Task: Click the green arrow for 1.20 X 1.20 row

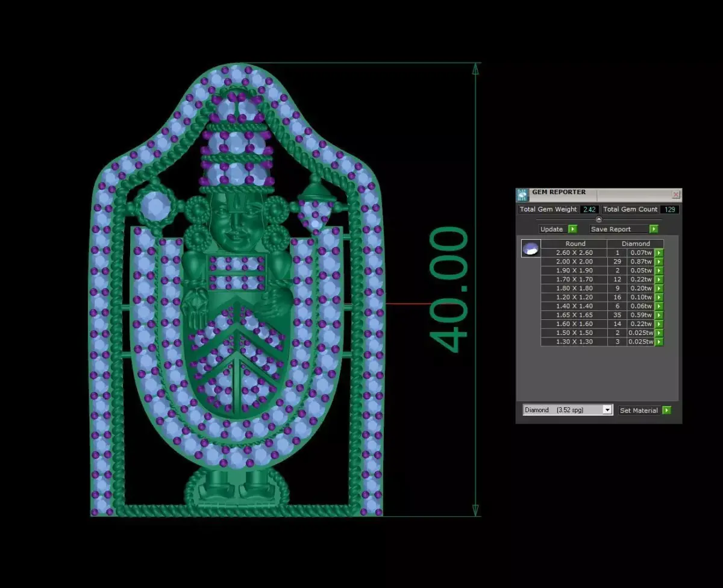Action: pos(659,297)
